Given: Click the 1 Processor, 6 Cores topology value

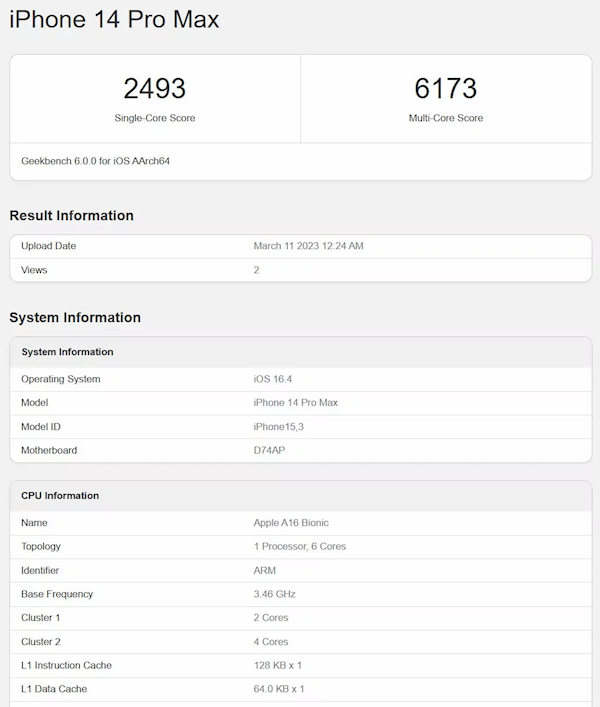Looking at the screenshot, I should [x=300, y=547].
